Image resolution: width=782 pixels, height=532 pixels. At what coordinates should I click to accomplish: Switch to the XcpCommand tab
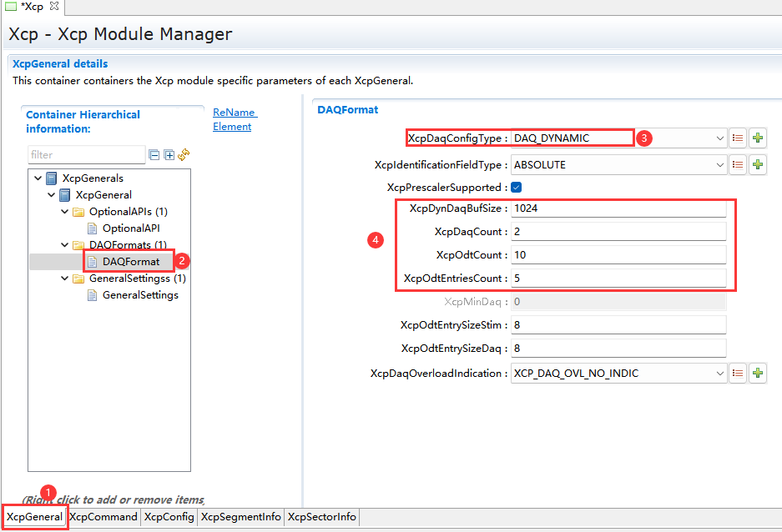click(x=103, y=517)
